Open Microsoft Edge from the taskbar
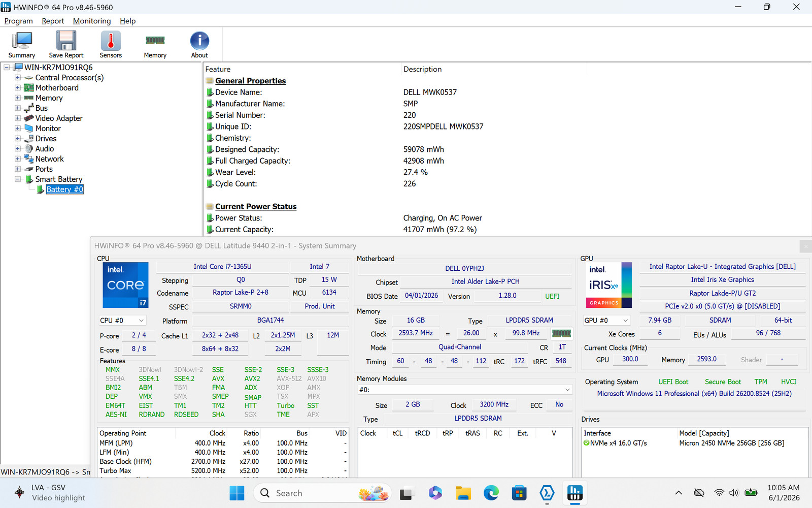Screen dimensions: 812x508 [491, 493]
